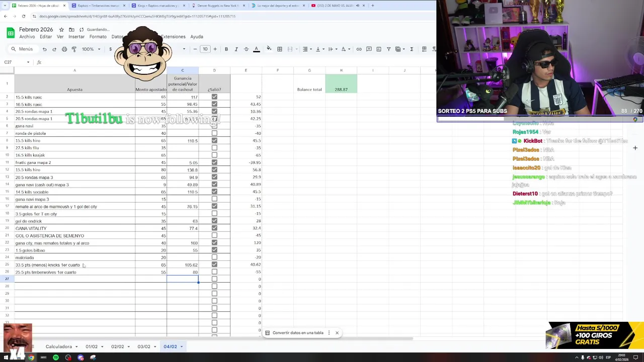Print the spreadsheet using the printer icon
This screenshot has height=362, width=644.
click(64, 49)
